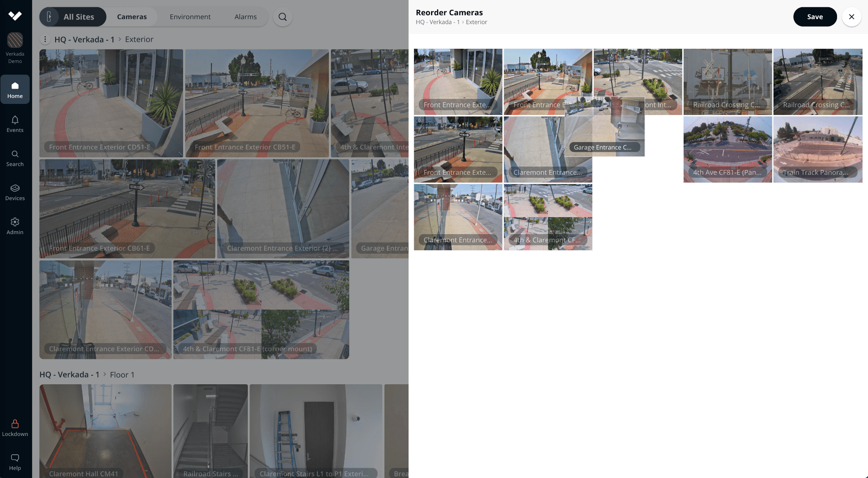Close the Reorder Cameras panel

click(851, 17)
